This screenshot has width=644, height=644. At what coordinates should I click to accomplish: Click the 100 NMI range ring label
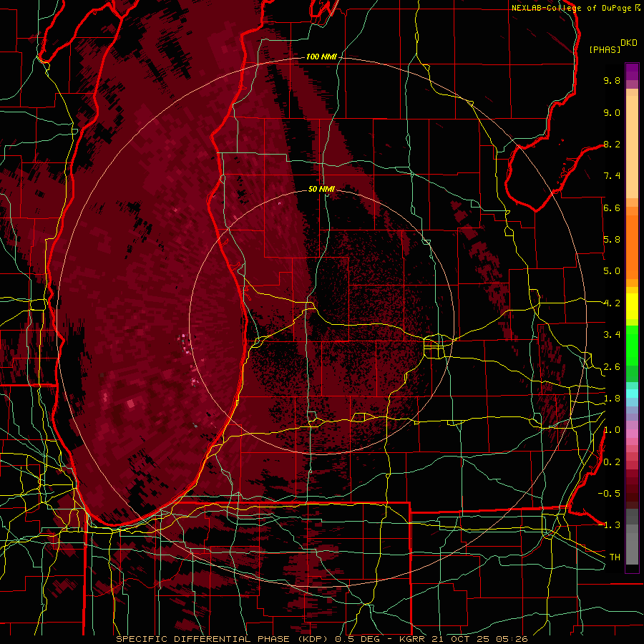(321, 57)
